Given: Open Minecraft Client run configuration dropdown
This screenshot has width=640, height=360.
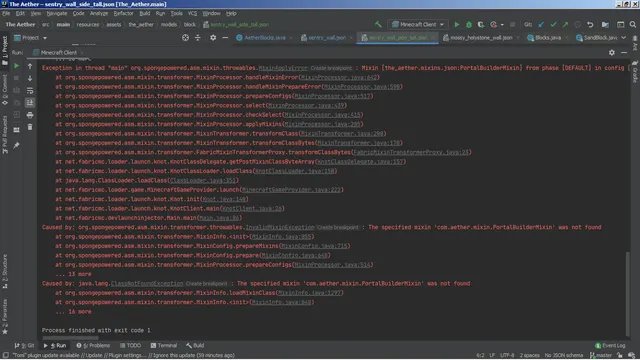Looking at the screenshot, I should tap(418, 24).
